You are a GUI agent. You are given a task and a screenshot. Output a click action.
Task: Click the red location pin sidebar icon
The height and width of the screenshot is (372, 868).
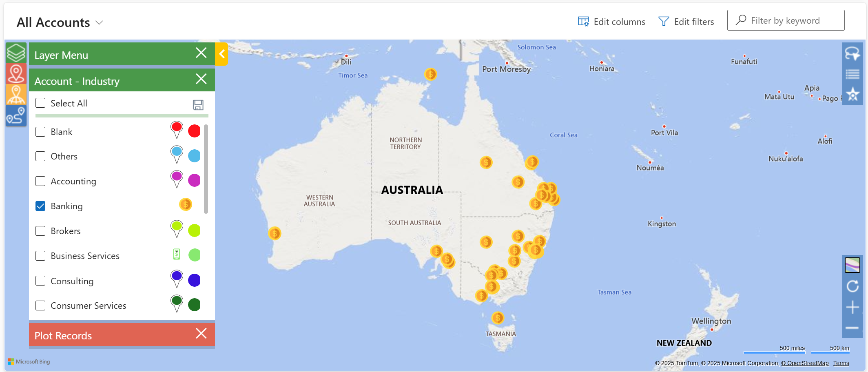[x=16, y=74]
